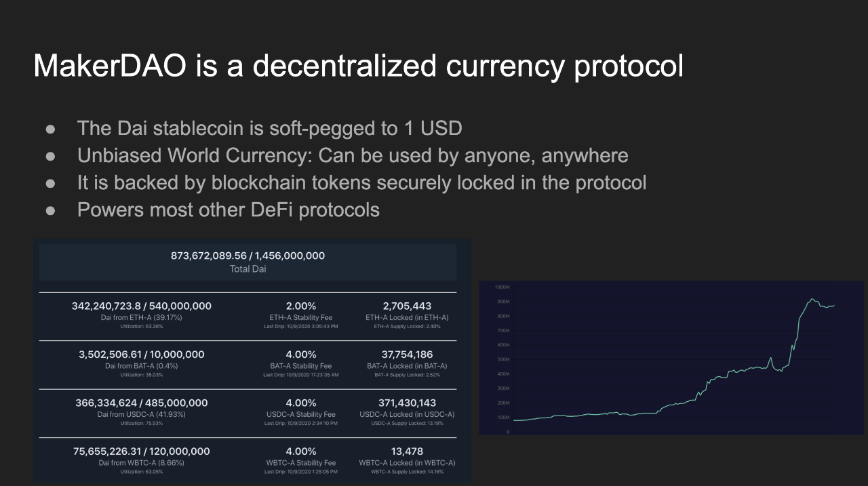Select the USDC-A Locked 371,430,143 value
The width and height of the screenshot is (868, 486).
[407, 403]
